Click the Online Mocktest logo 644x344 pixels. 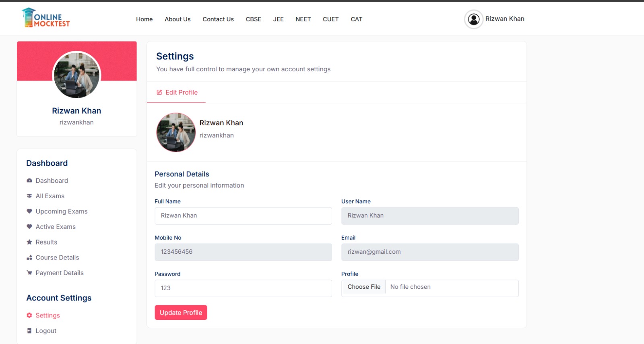(x=46, y=18)
